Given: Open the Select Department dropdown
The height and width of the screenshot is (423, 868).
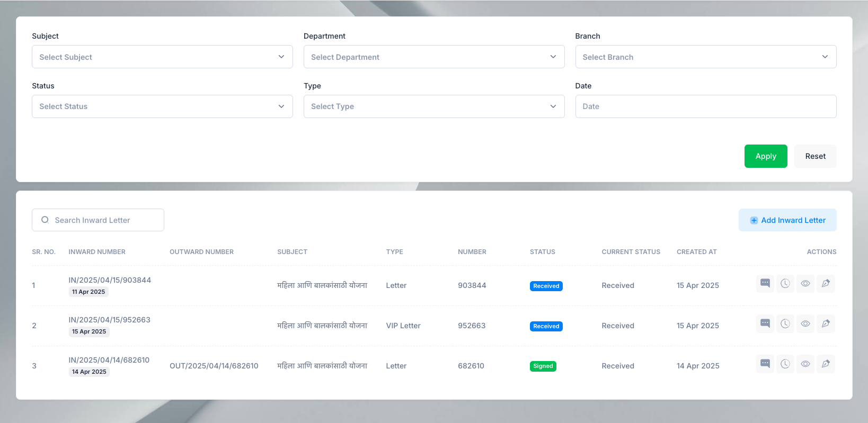Looking at the screenshot, I should (x=433, y=57).
